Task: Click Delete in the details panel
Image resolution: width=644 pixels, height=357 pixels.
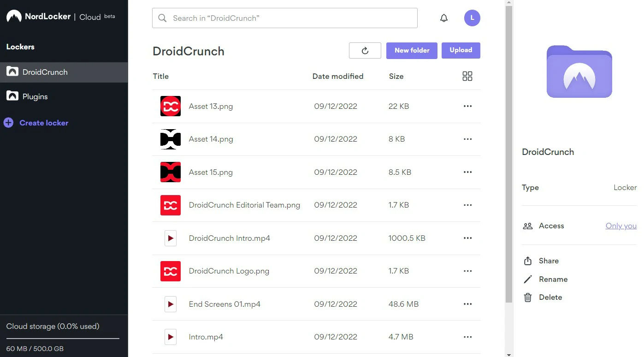Action: [x=550, y=297]
